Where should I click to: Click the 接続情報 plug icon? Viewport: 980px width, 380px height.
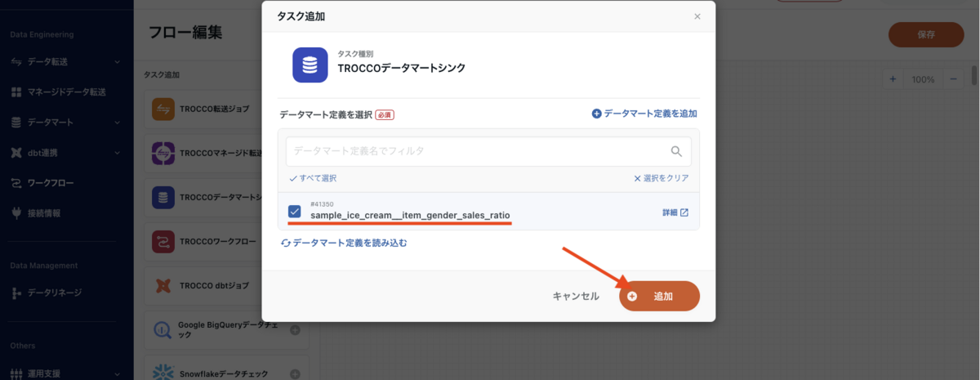pos(16,213)
